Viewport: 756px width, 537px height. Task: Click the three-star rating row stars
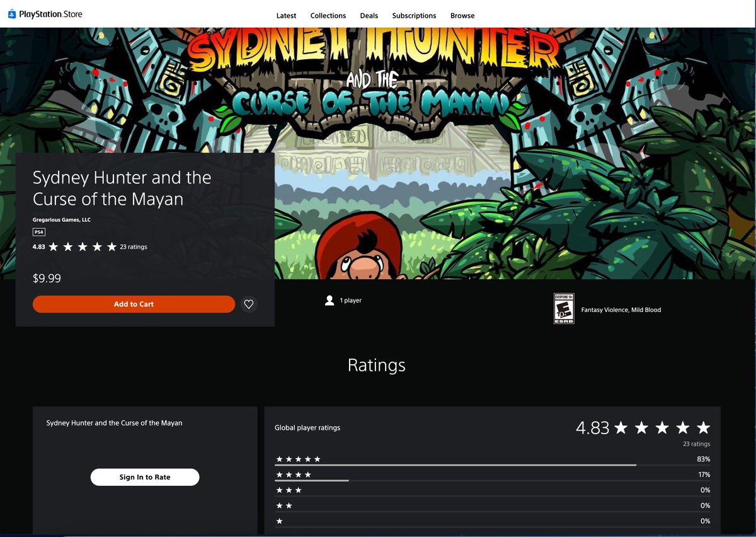coord(289,490)
